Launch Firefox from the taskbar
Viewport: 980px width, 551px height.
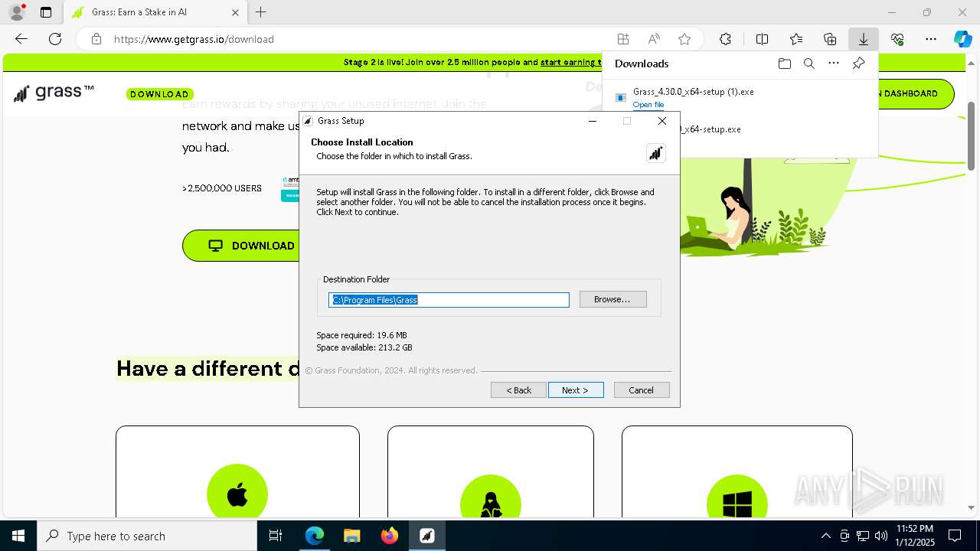pos(389,536)
